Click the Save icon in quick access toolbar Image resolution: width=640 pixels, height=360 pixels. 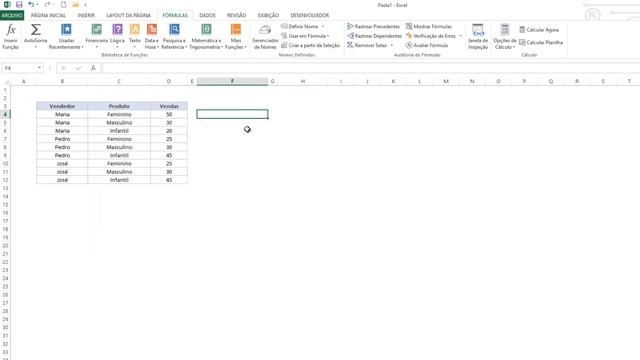[19, 4]
